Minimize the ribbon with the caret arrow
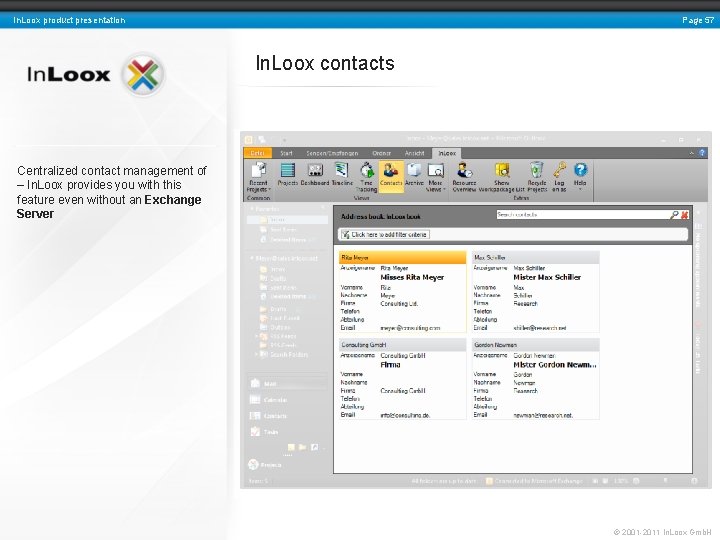 [x=692, y=153]
